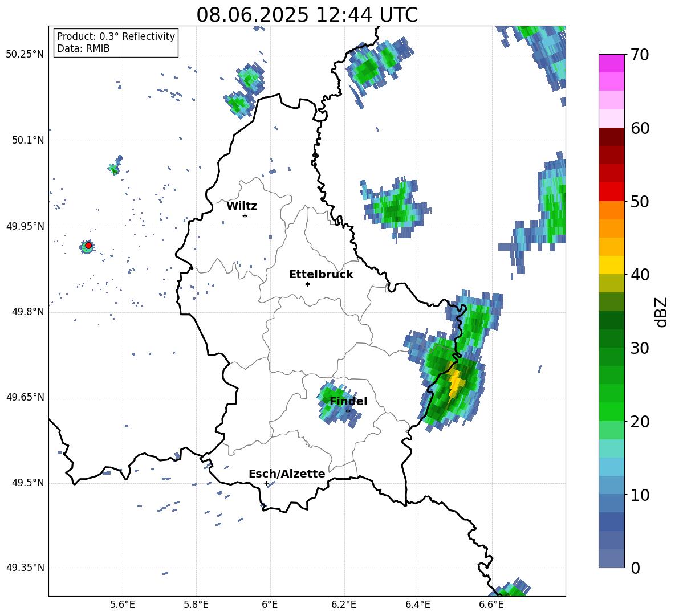Click the title '08.06.2025 12:44 UTC'
The image size is (675, 616).
(x=307, y=15)
